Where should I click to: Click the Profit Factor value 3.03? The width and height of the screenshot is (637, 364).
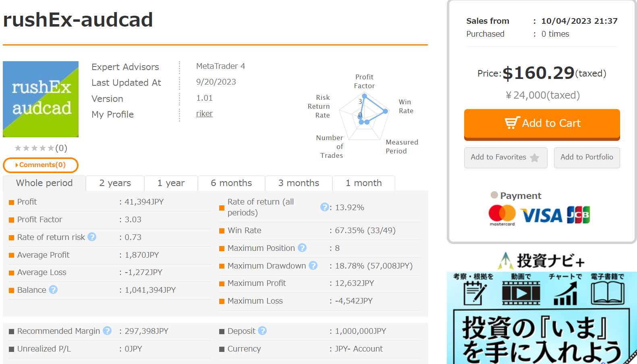point(133,219)
